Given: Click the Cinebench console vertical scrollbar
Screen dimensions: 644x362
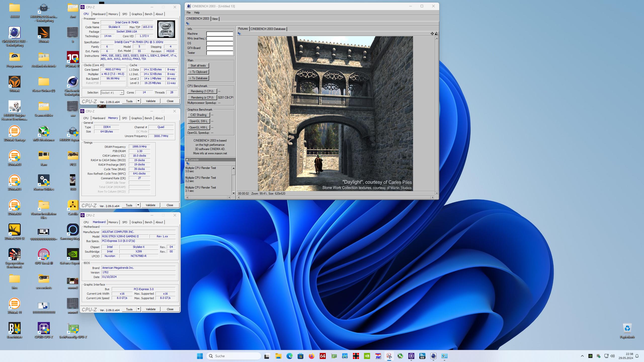Looking at the screenshot, I should click(x=233, y=180).
